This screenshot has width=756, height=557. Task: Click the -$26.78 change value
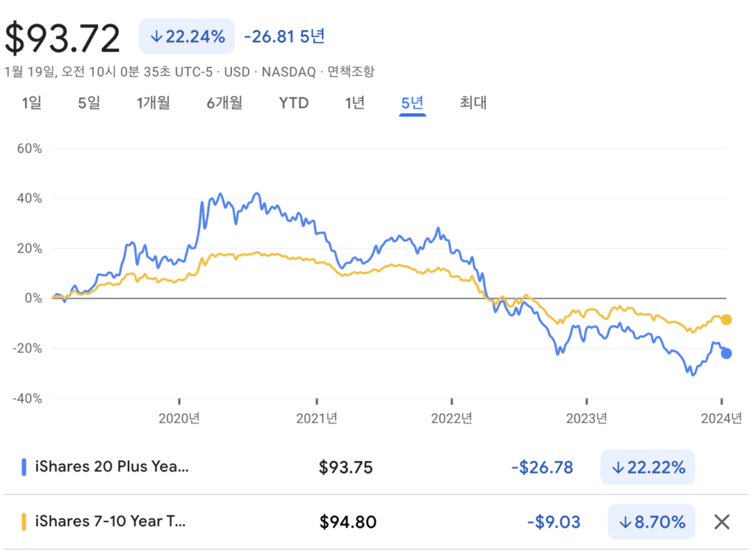[543, 468]
